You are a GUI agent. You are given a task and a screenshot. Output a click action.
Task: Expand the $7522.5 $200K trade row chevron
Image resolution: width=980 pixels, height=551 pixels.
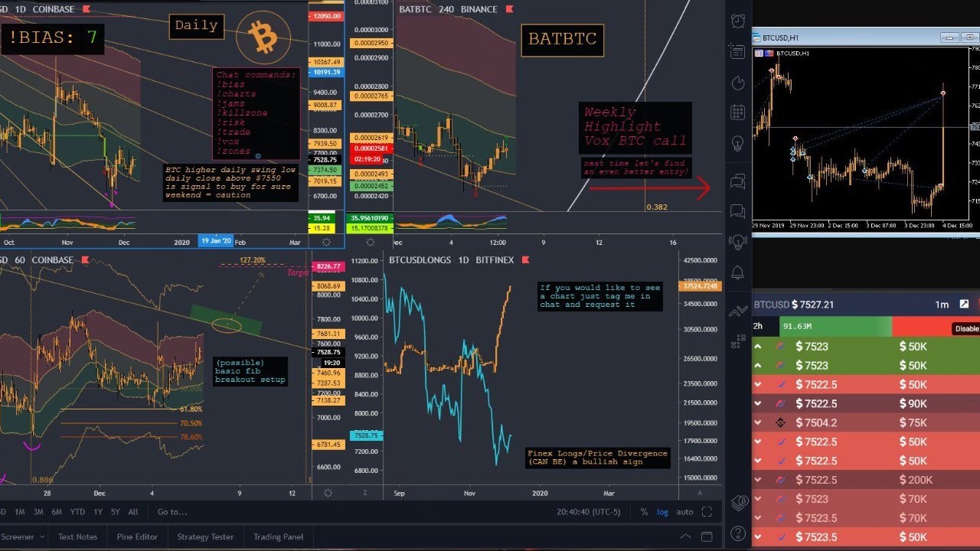tap(758, 480)
